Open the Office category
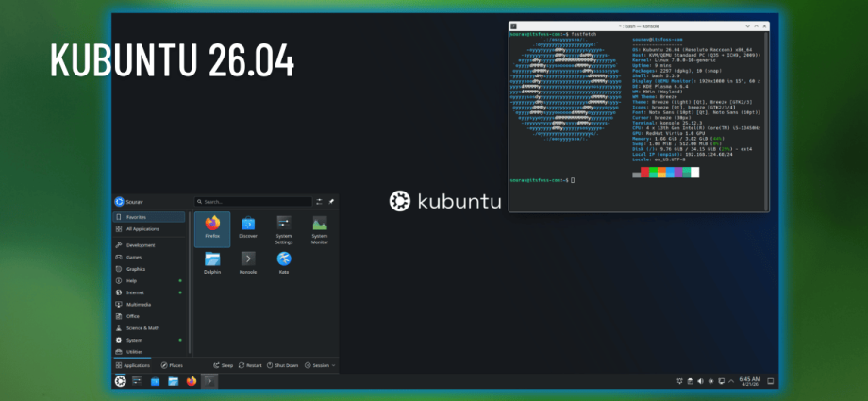Image resolution: width=868 pixels, height=401 pixels. pyautogui.click(x=149, y=316)
